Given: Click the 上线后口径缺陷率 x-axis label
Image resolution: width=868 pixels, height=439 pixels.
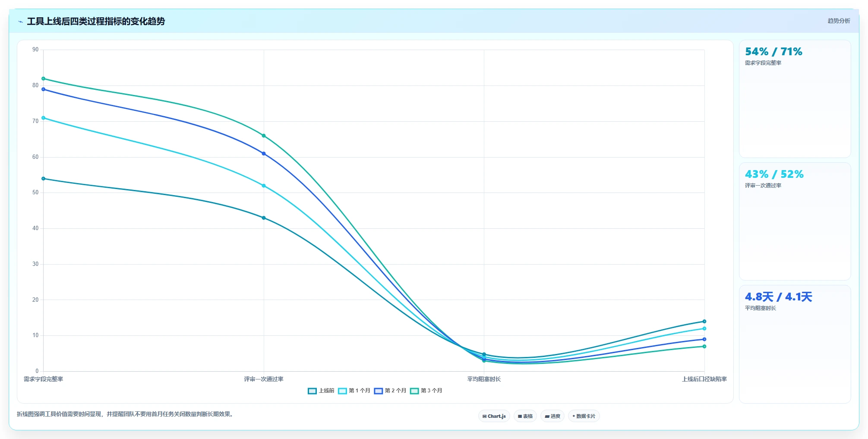Looking at the screenshot, I should pos(704,379).
